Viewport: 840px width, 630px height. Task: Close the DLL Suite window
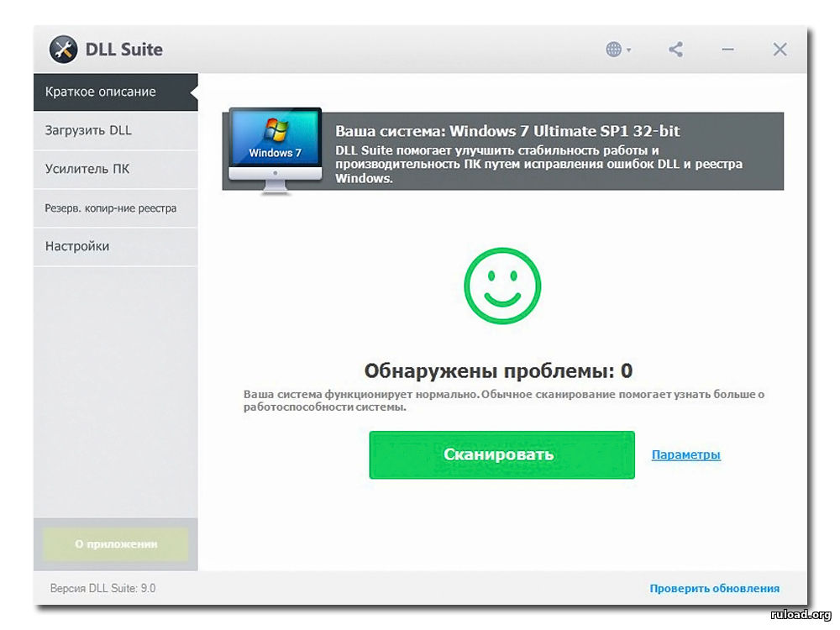780,50
